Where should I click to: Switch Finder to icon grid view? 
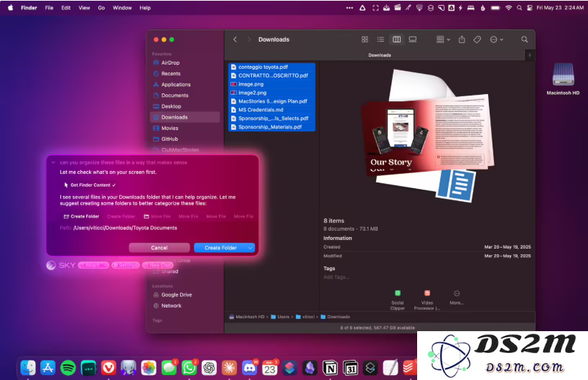(x=365, y=40)
